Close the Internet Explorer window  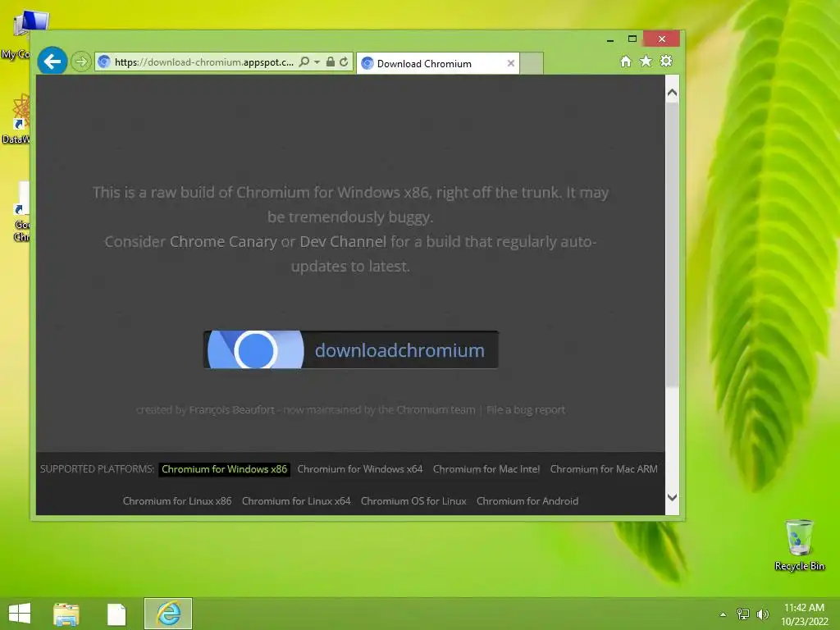tap(662, 39)
